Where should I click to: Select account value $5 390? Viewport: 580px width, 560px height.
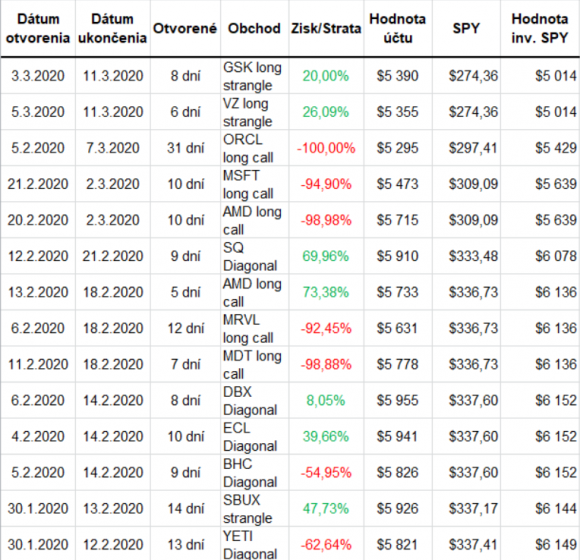pos(397,76)
